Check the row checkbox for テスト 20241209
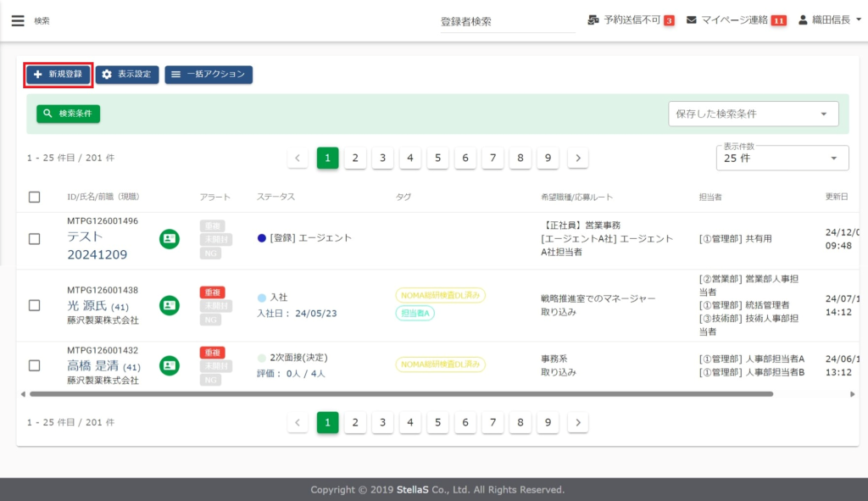This screenshot has height=501, width=868. click(x=35, y=239)
